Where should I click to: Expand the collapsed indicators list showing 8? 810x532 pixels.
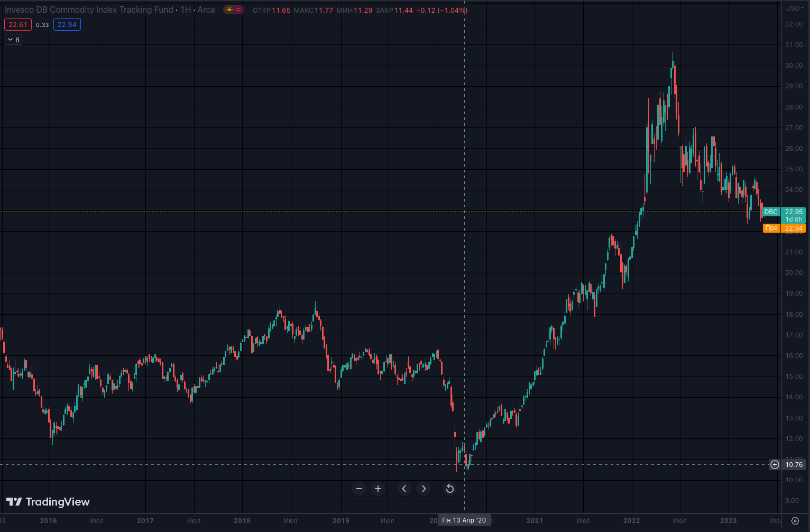tap(13, 40)
